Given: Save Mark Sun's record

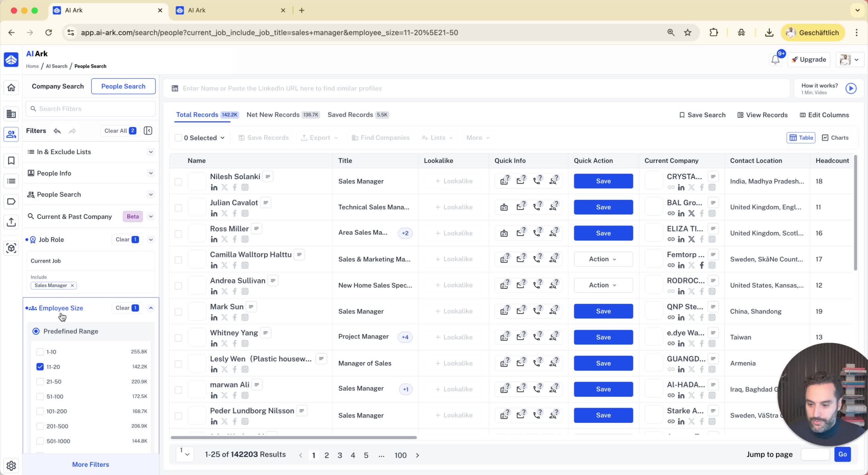Looking at the screenshot, I should [603, 311].
